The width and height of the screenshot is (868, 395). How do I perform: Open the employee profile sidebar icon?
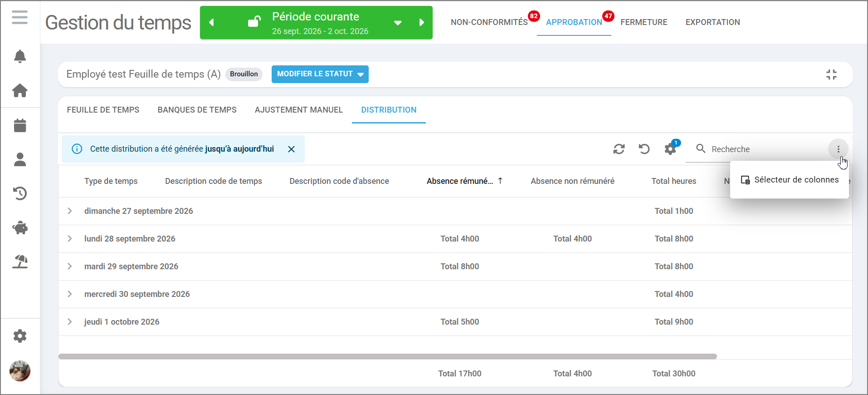point(20,159)
